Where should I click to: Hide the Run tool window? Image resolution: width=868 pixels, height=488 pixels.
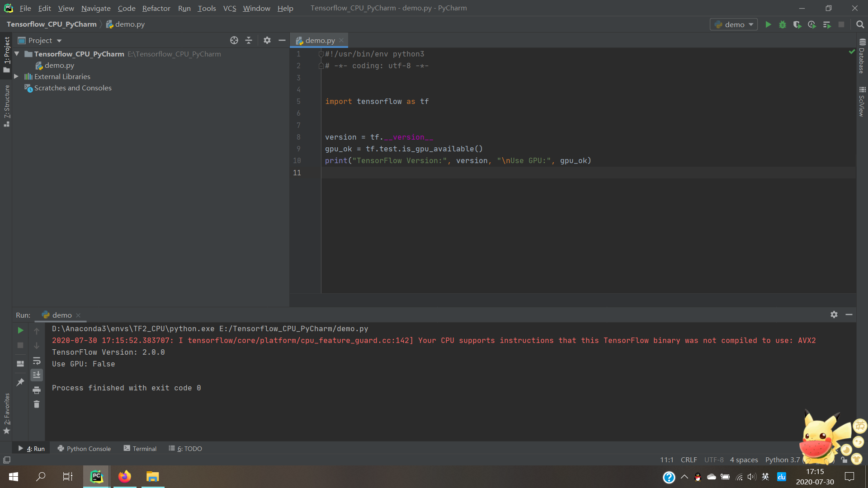coord(849,314)
